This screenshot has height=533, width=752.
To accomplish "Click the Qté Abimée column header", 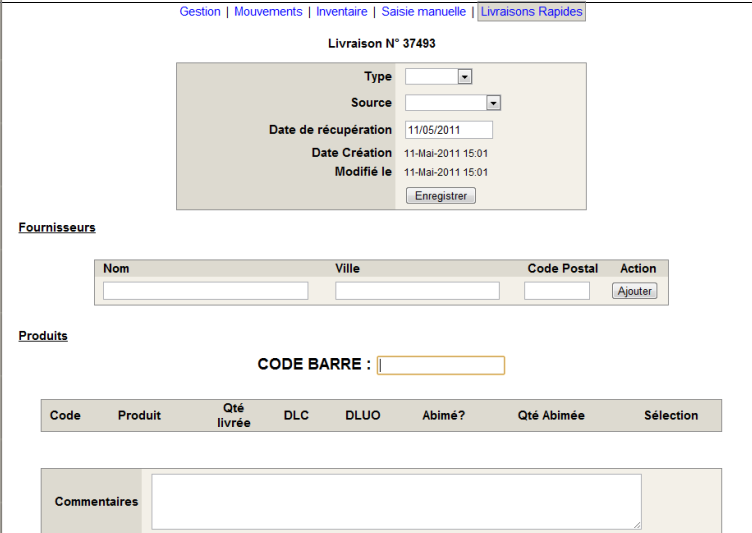I will tap(551, 415).
